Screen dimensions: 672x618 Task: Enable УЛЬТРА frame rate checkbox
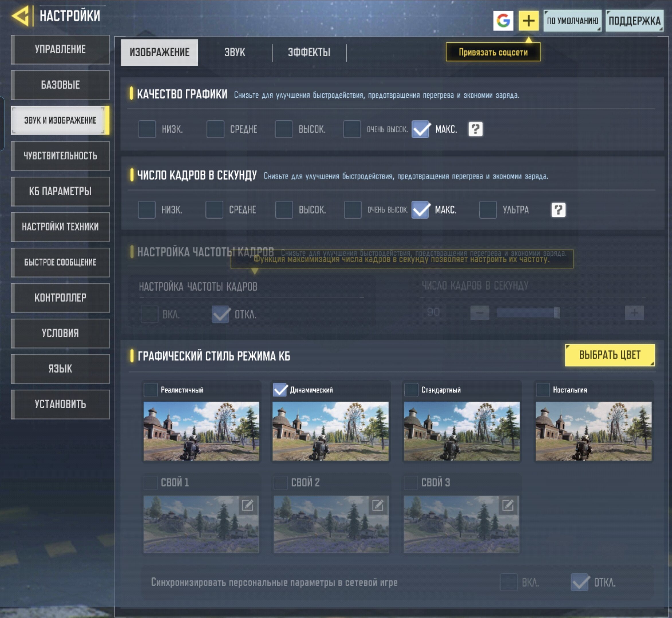[x=488, y=210]
